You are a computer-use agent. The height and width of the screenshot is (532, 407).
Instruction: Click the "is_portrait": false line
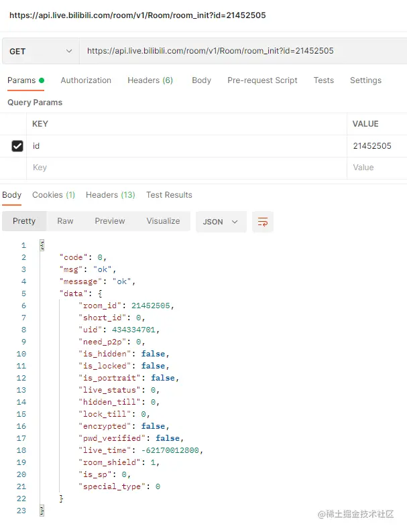pos(129,378)
